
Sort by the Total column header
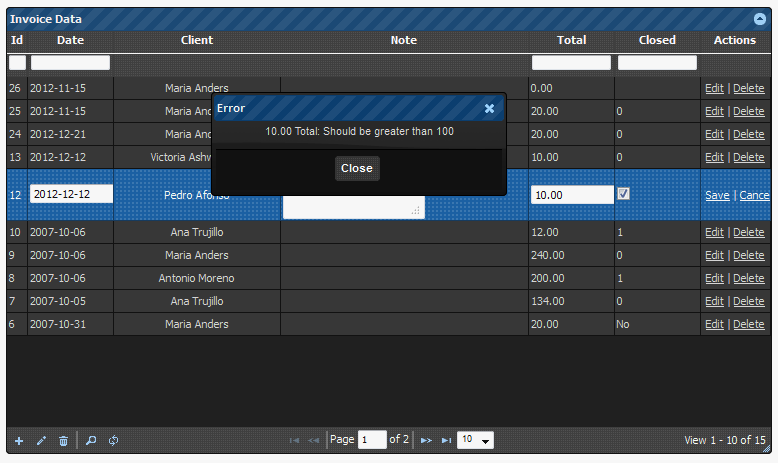pyautogui.click(x=571, y=40)
